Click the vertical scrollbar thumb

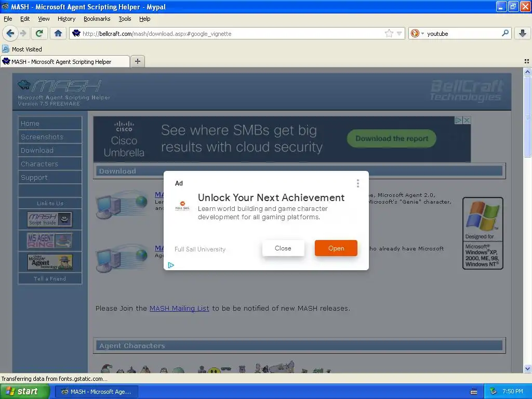coord(527,116)
